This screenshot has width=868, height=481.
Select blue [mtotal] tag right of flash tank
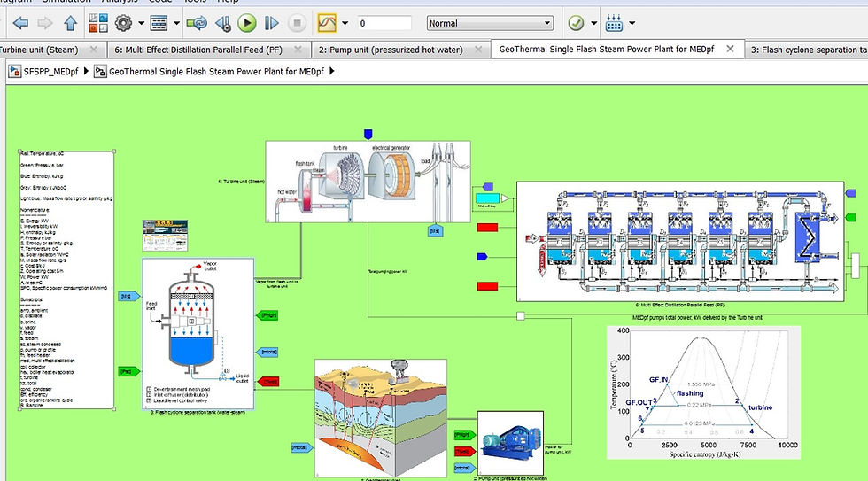[x=267, y=352]
